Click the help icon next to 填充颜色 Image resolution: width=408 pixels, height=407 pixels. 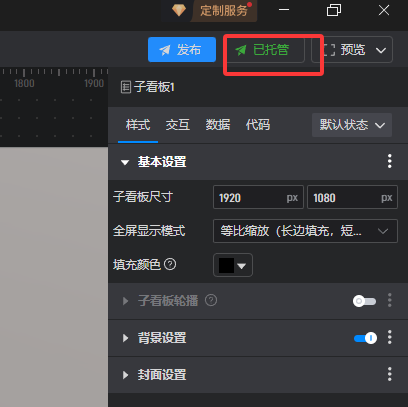coord(170,265)
